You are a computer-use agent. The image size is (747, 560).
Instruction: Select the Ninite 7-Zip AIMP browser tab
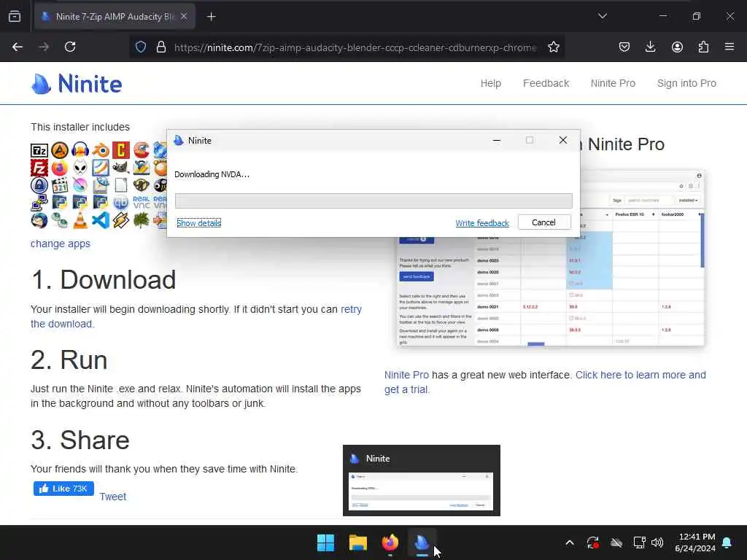115,17
